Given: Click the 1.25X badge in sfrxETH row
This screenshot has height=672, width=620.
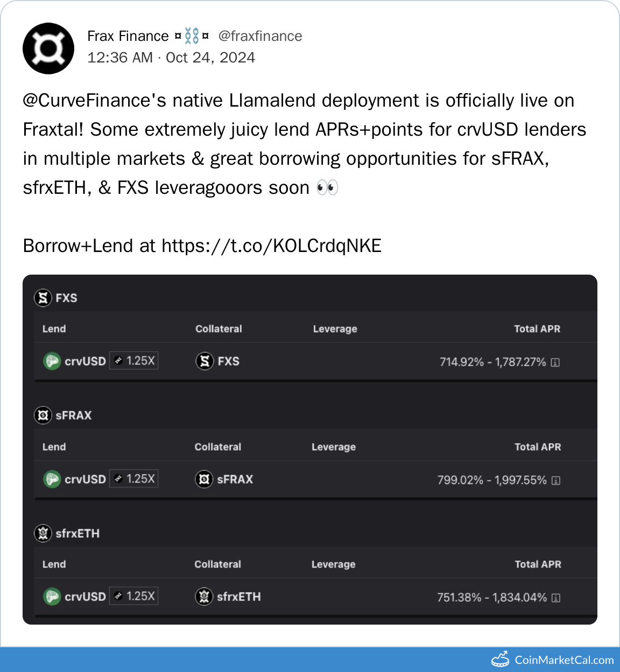Looking at the screenshot, I should click(x=134, y=596).
